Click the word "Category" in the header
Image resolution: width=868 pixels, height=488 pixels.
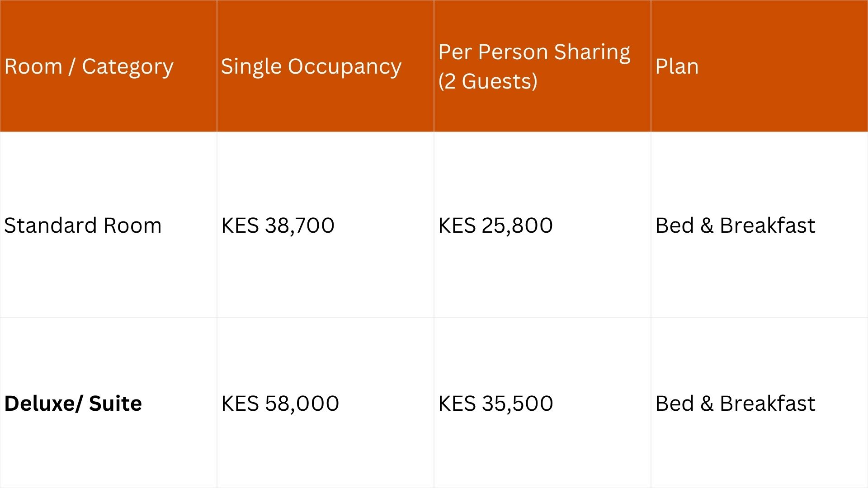pyautogui.click(x=127, y=66)
